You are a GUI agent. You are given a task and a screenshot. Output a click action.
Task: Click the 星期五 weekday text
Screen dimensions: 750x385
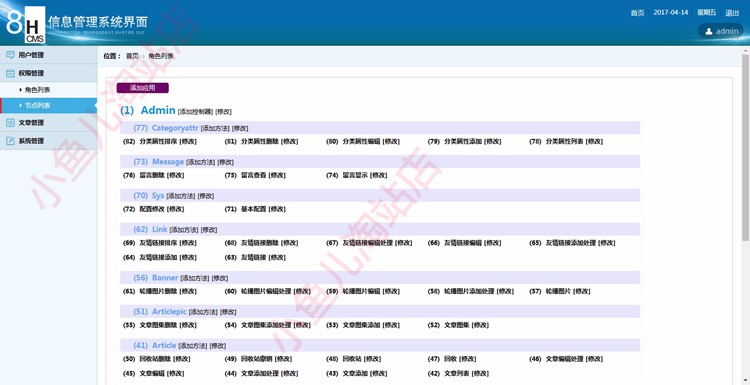click(706, 13)
